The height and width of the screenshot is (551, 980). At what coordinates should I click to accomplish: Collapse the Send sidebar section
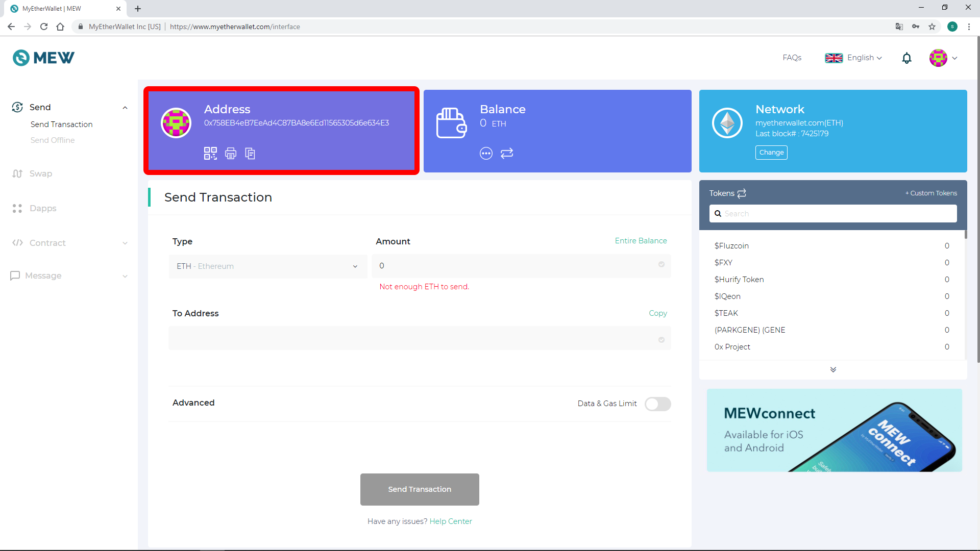coord(125,108)
